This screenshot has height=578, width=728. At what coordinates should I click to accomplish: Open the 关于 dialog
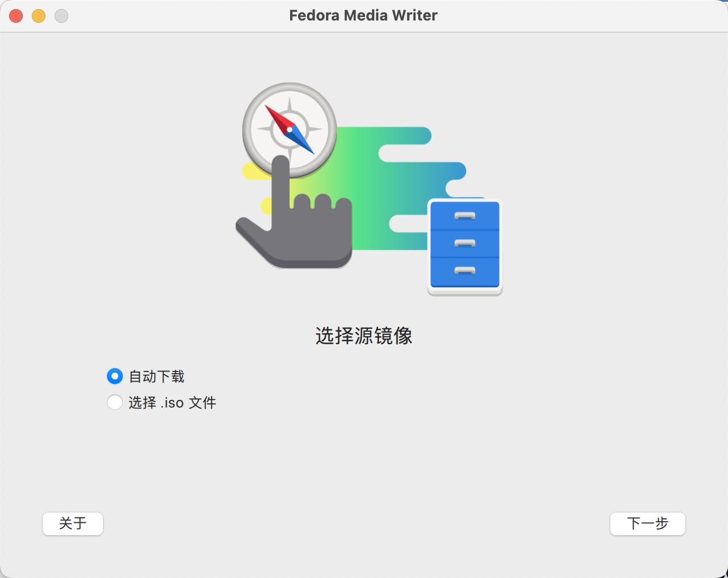73,523
